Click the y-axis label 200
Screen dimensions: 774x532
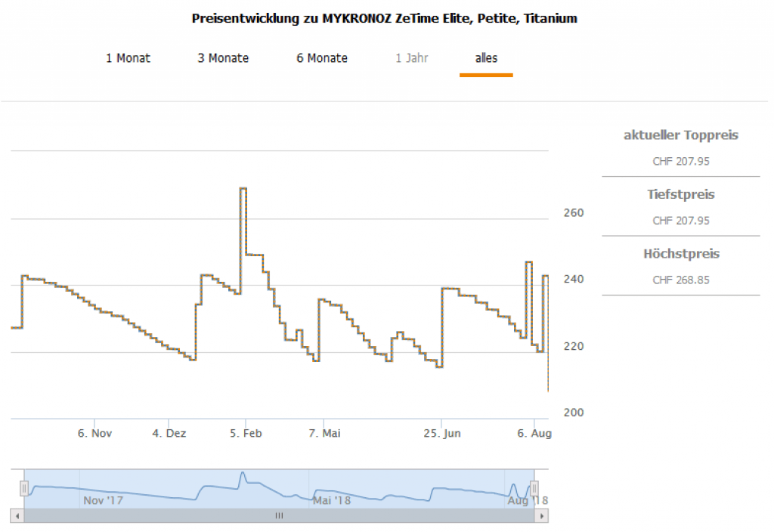(x=574, y=413)
